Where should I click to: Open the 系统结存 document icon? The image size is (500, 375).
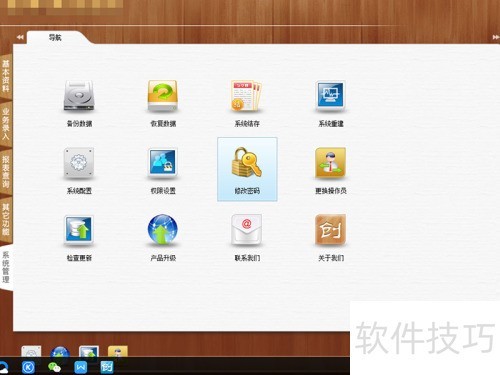(247, 96)
